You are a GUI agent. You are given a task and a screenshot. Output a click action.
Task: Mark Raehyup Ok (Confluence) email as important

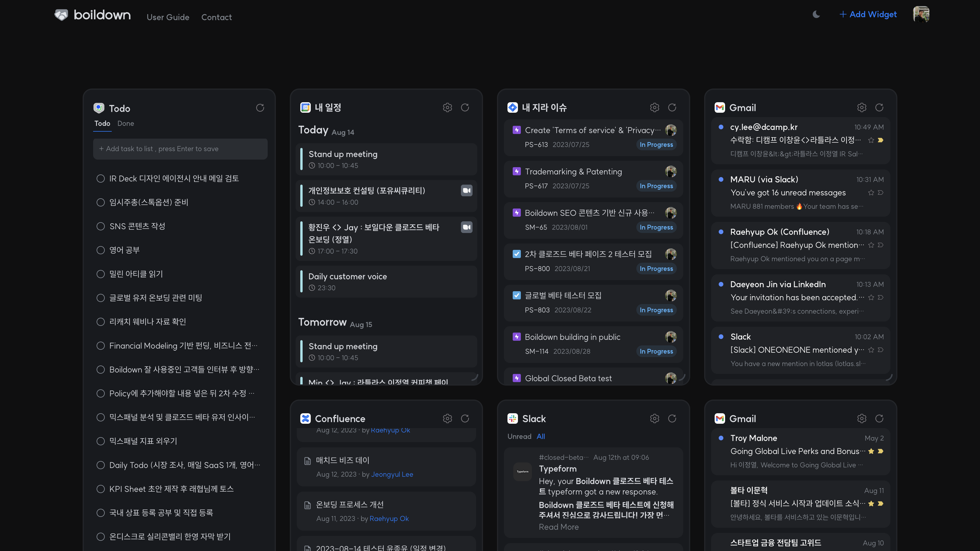click(x=880, y=245)
